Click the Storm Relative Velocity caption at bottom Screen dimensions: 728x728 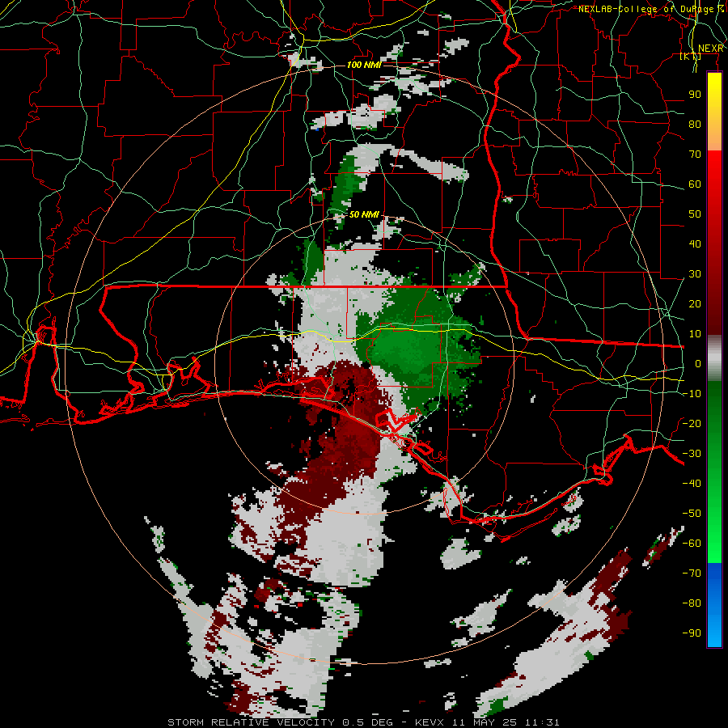pos(363,722)
